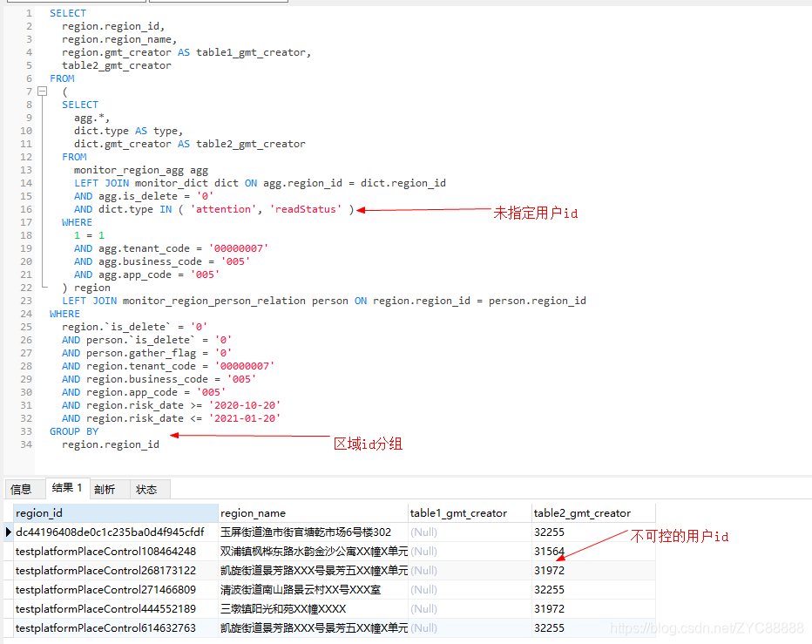Select 32255 in the testplatformPlaceControl271466809 row
The width and height of the screenshot is (812, 644).
point(593,590)
